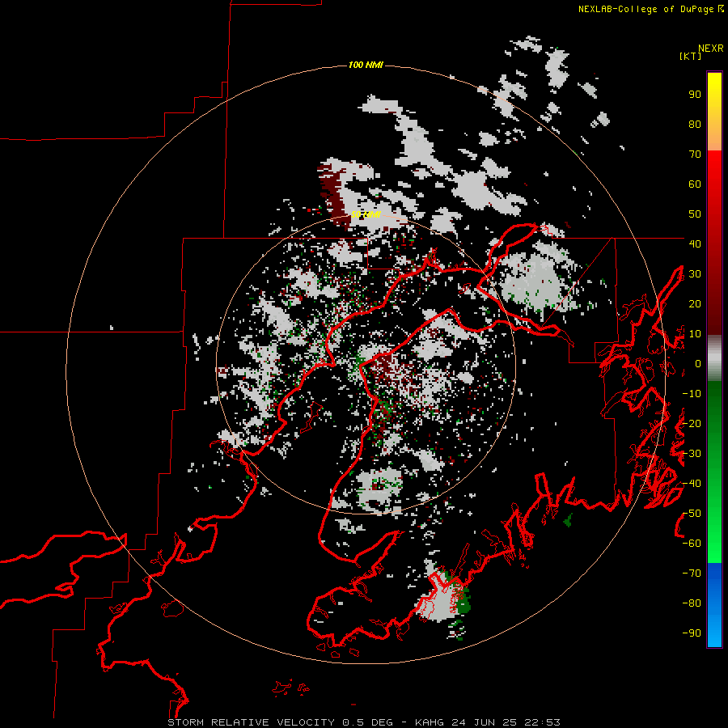The image size is (728, 728).
Task: Click the 30 value on velocity scale
Action: click(695, 274)
